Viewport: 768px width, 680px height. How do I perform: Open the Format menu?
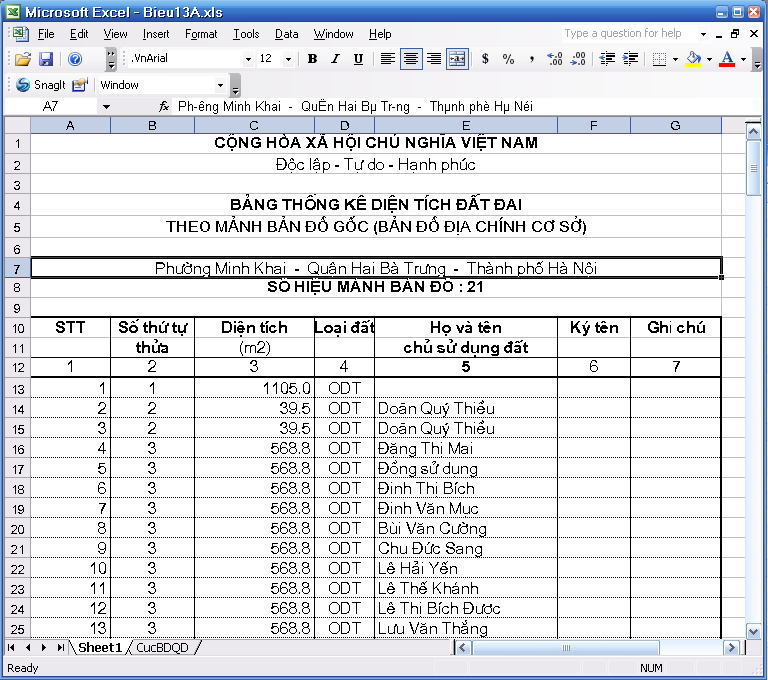tap(201, 34)
